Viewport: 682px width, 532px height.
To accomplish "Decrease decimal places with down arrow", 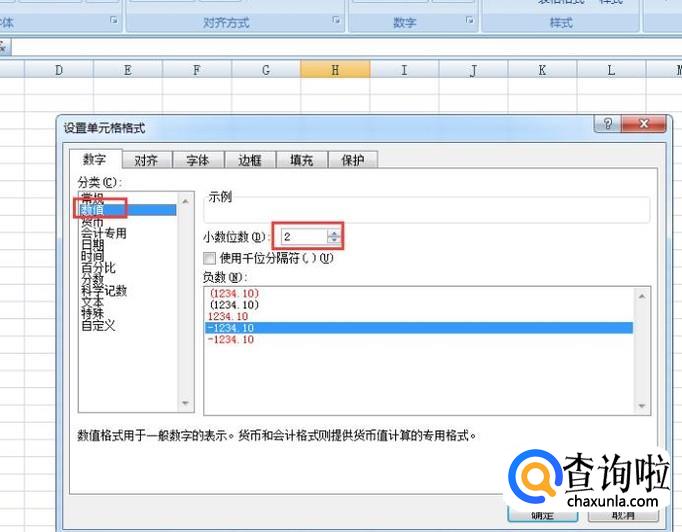I will pyautogui.click(x=333, y=241).
